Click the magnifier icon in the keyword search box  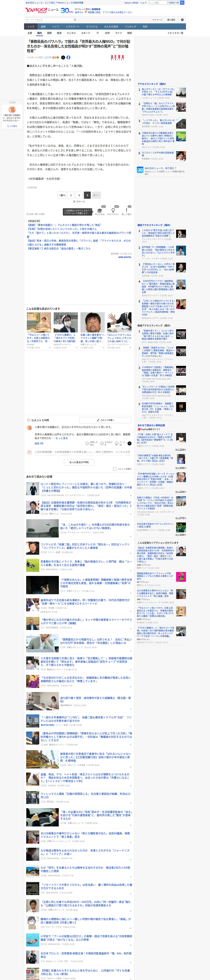click(x=75, y=20)
